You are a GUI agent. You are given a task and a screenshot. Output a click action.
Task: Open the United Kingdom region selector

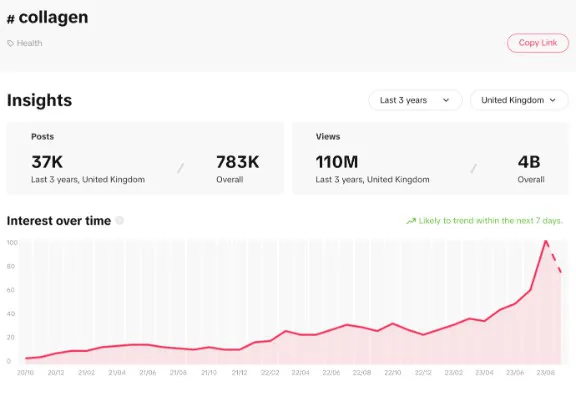click(x=519, y=100)
